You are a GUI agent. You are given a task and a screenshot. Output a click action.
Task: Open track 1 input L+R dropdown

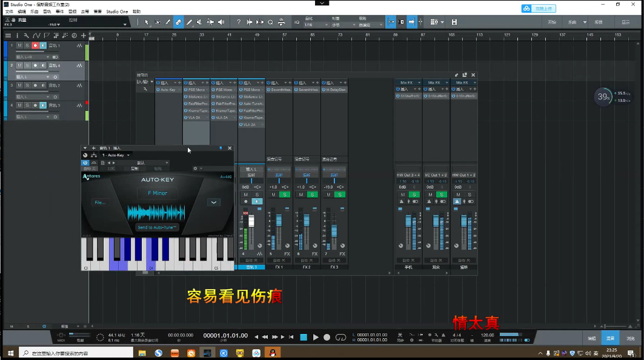(47, 57)
